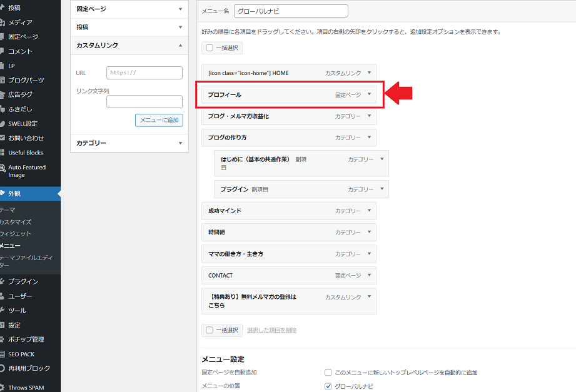Image resolution: width=576 pixels, height=392 pixels.
Task: Click the Useful Blocks sidebar icon
Action: point(3,153)
